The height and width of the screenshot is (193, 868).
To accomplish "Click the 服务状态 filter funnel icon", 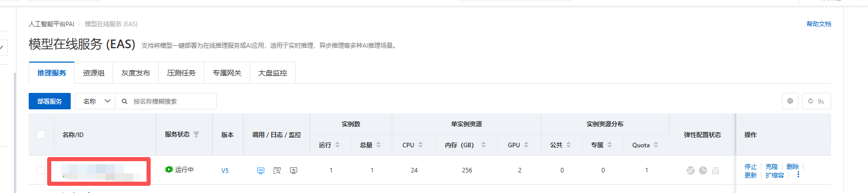I will [196, 134].
